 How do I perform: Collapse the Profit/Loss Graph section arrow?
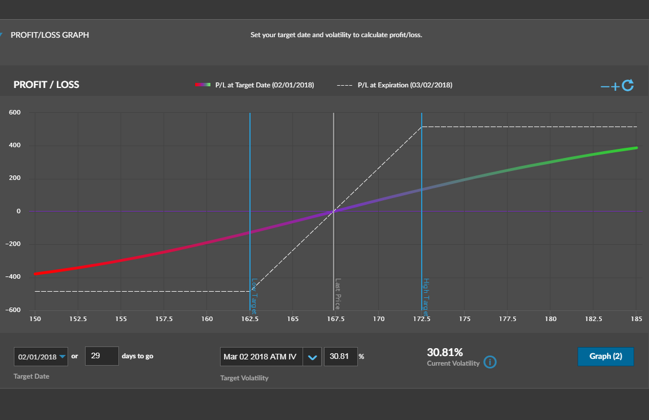(x=2, y=35)
